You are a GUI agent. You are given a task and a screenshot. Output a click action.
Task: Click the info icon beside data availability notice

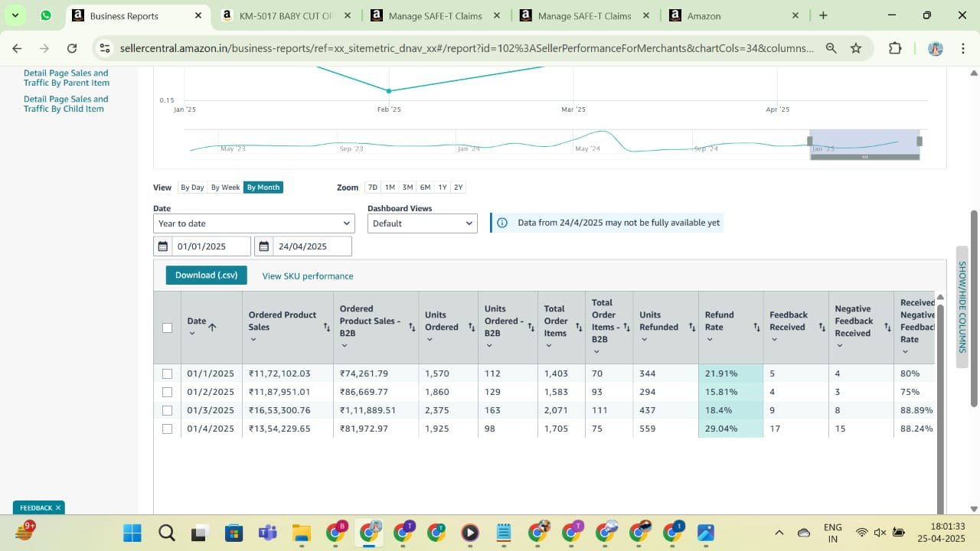click(x=502, y=223)
